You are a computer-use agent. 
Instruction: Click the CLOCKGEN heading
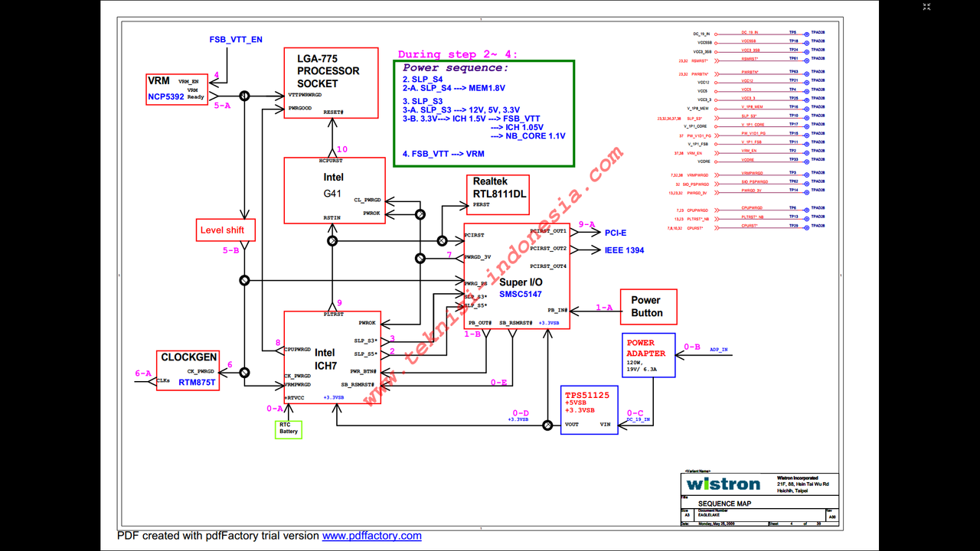[188, 357]
